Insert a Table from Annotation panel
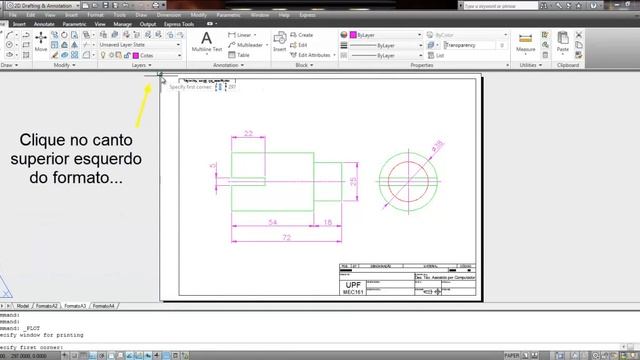The width and height of the screenshot is (640, 360). coord(239,55)
